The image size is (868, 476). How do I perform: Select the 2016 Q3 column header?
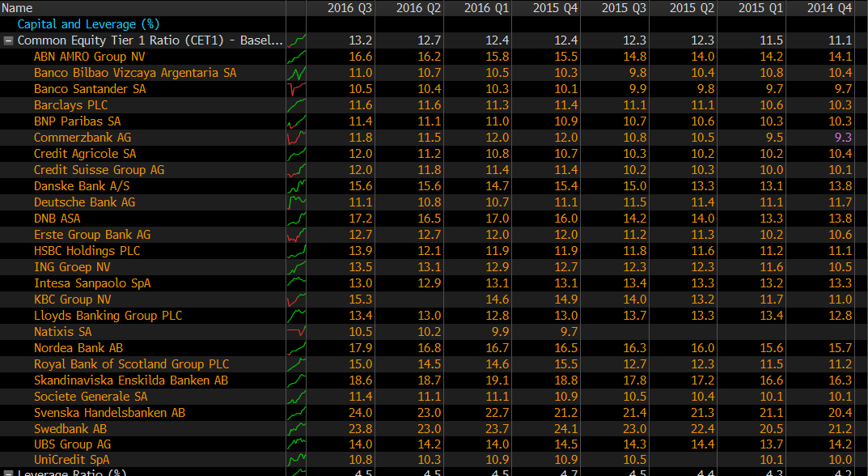click(x=349, y=8)
